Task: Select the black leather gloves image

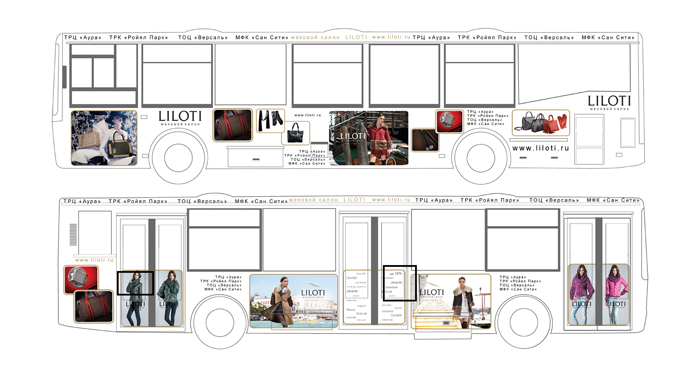Action: click(x=271, y=121)
